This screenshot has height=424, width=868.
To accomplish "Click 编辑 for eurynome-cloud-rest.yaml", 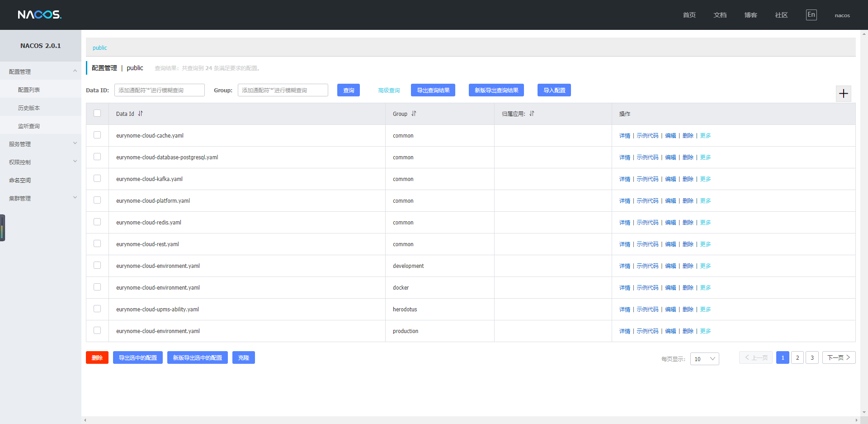I will [x=670, y=244].
